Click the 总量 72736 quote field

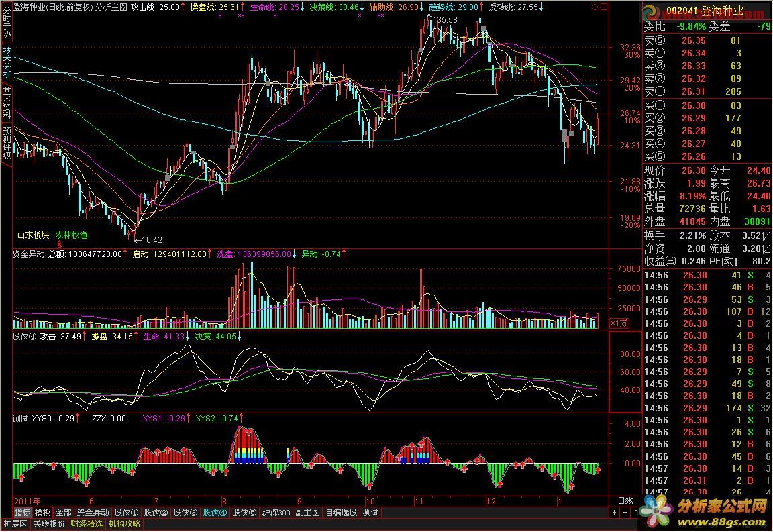pyautogui.click(x=675, y=209)
